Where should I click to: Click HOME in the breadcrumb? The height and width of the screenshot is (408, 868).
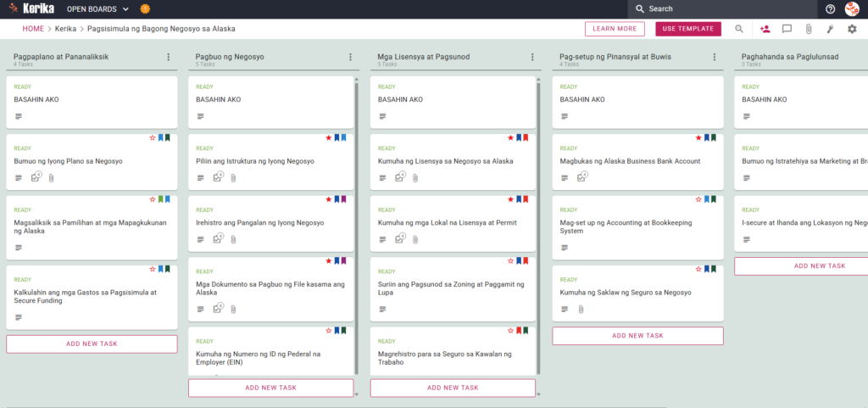pyautogui.click(x=33, y=29)
